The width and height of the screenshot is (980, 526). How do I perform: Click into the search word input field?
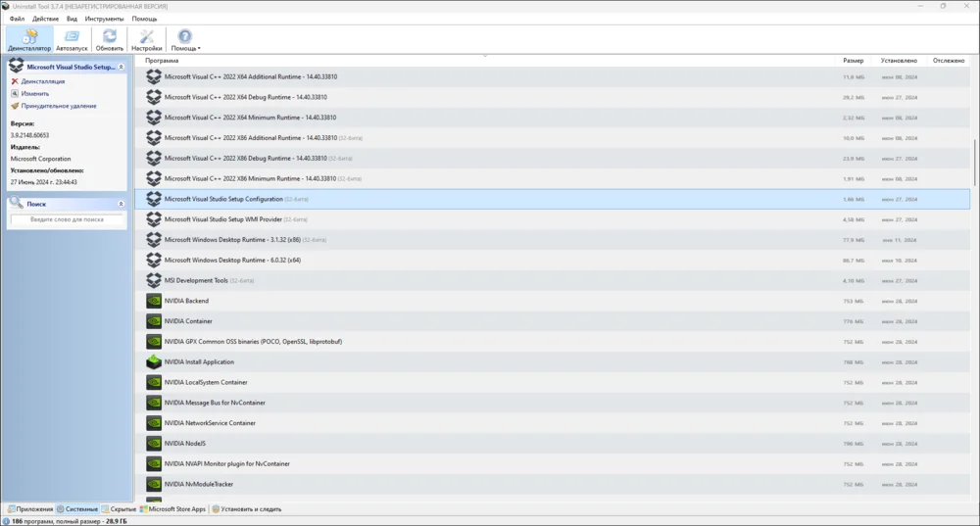coord(67,219)
